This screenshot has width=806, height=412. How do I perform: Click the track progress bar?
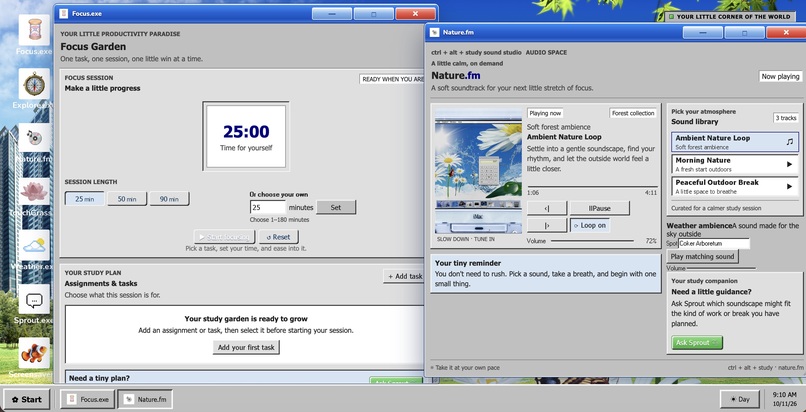592,186
